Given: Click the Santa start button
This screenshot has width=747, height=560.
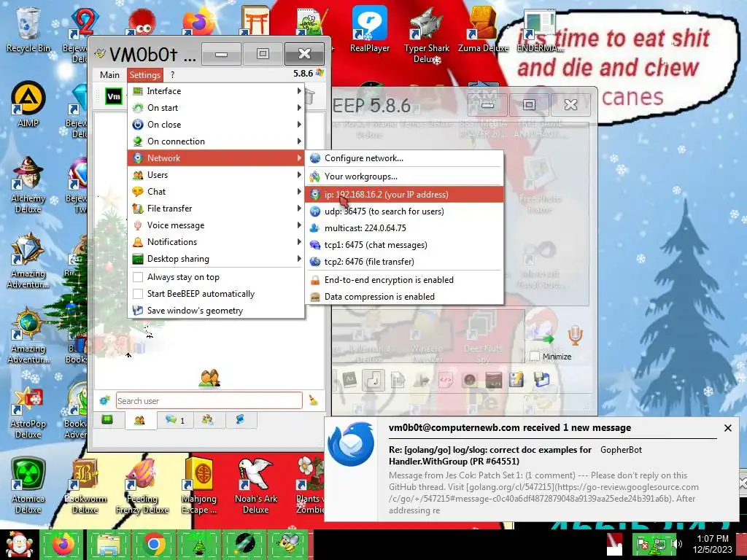Looking at the screenshot, I should (18, 544).
